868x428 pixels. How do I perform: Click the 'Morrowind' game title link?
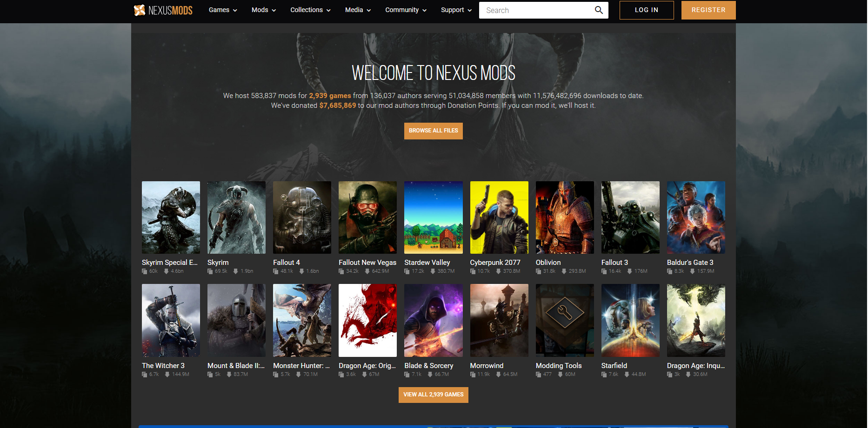point(487,366)
